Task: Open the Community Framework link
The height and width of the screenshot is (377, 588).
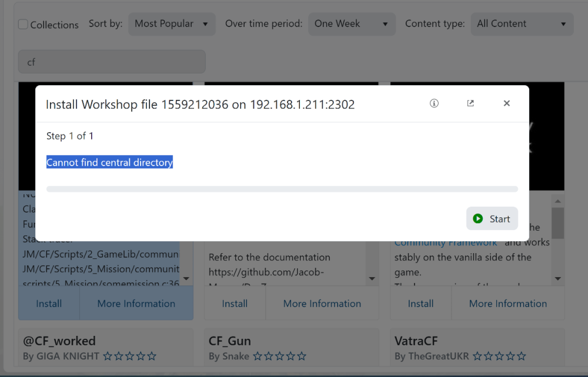Action: [446, 243]
